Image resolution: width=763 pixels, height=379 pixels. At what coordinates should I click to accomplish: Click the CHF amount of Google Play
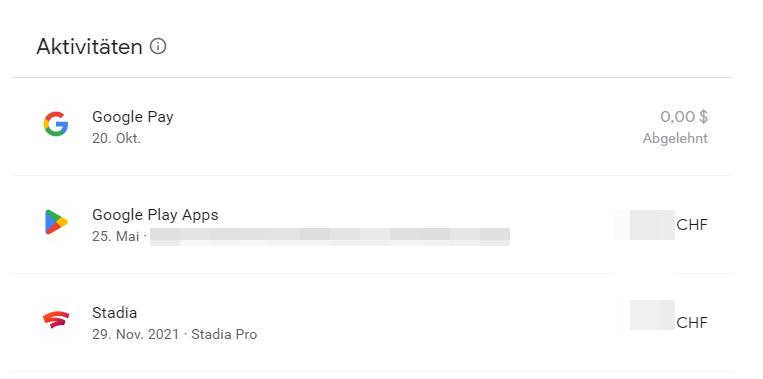pos(692,225)
